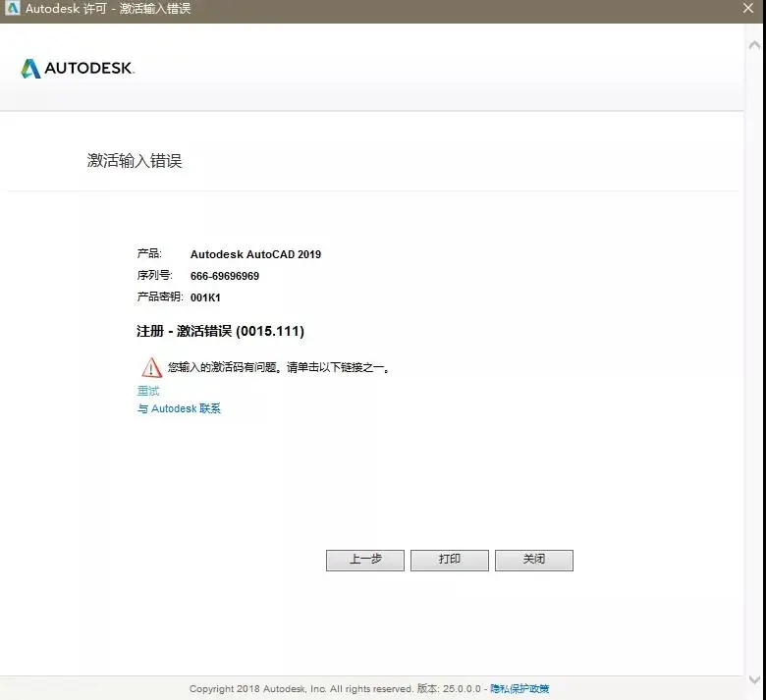Click the 序列号: label
766x700 pixels.
[x=154, y=275]
